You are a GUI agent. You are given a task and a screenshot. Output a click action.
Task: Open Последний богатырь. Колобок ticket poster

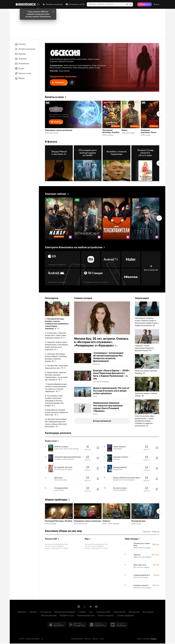111,114
